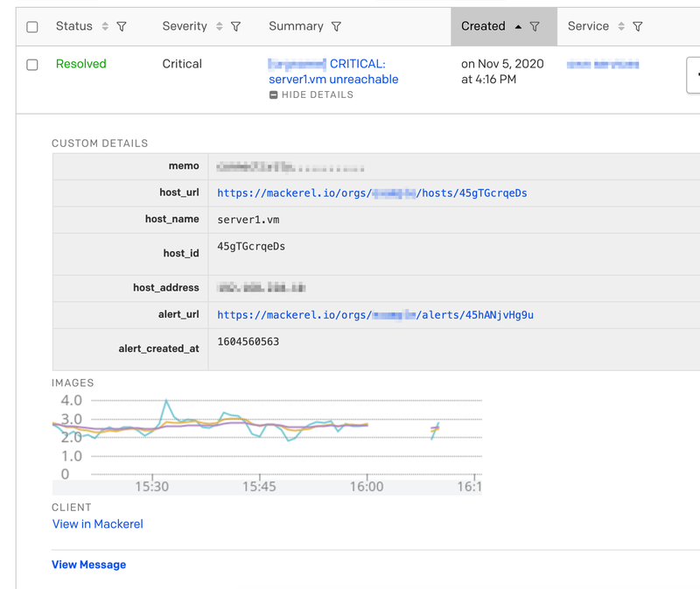
Task: Open the Created column filter funnel
Action: [x=535, y=27]
